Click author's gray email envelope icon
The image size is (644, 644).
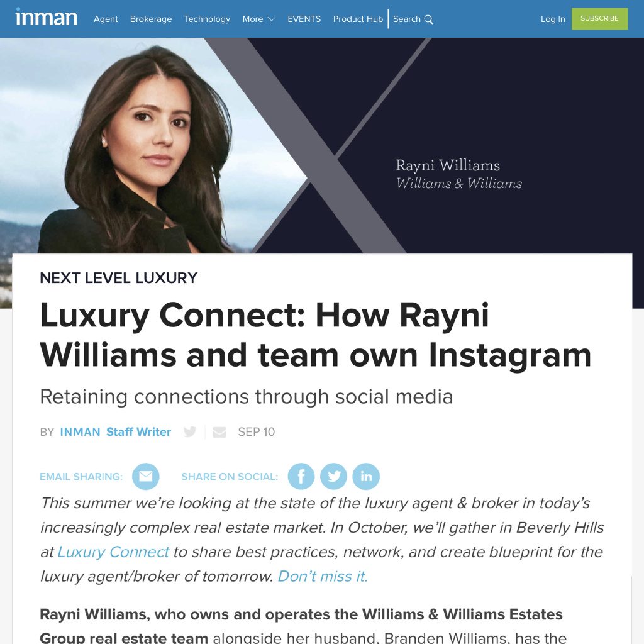coord(219,432)
